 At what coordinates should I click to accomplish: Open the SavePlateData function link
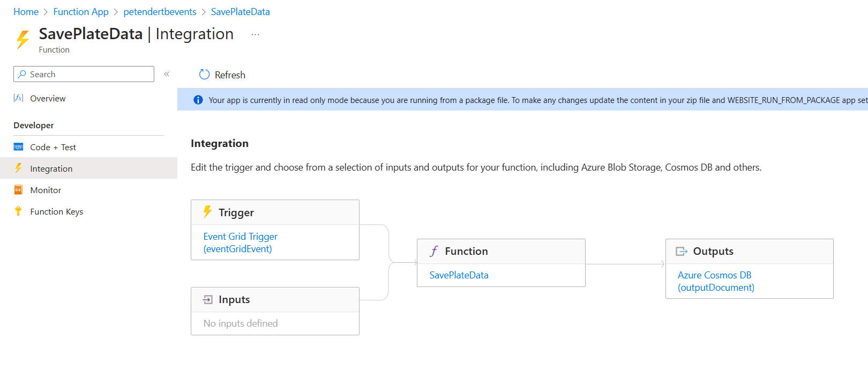pos(459,275)
